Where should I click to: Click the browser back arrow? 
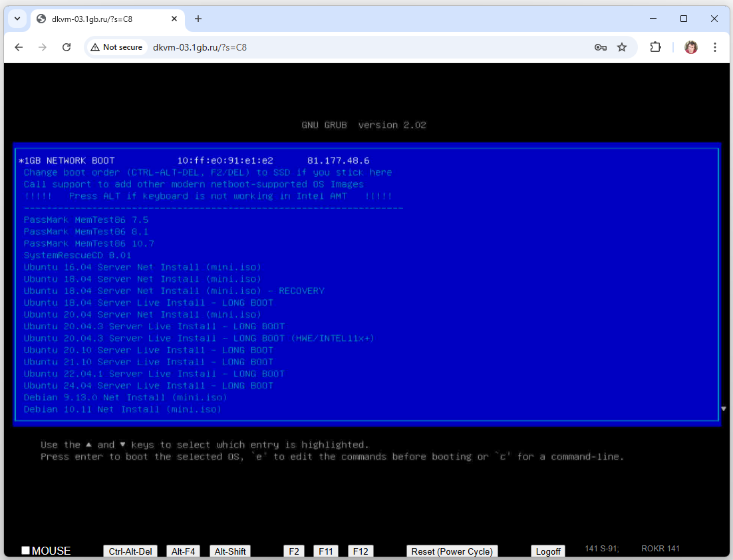coord(19,47)
